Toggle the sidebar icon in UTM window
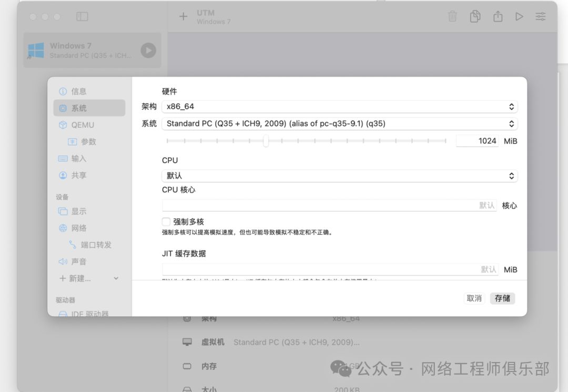This screenshot has width=568, height=392. coord(82,16)
